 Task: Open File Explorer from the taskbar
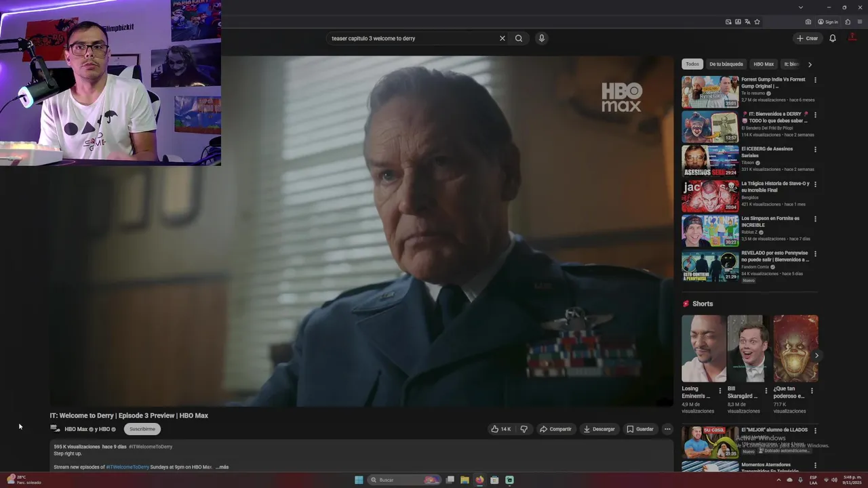click(465, 480)
